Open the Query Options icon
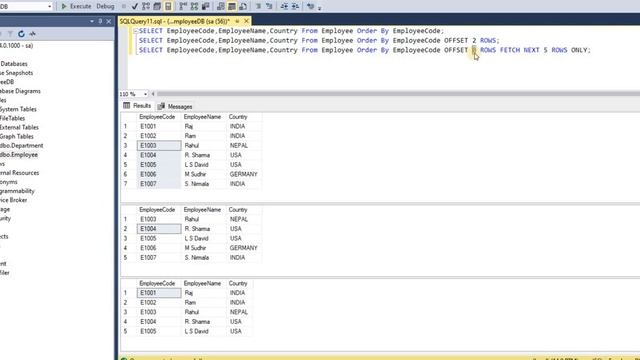The height and width of the screenshot is (360, 640). pos(157,7)
